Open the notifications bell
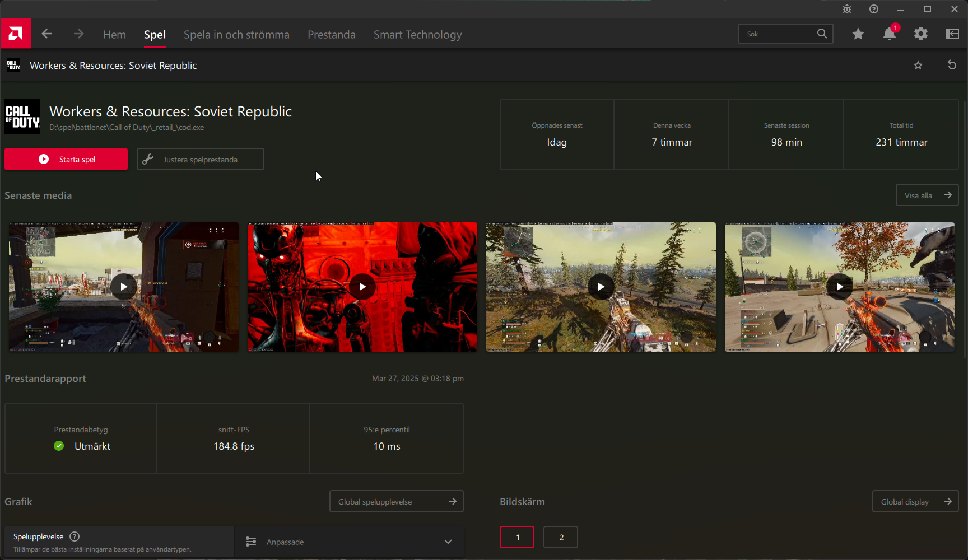 point(890,34)
